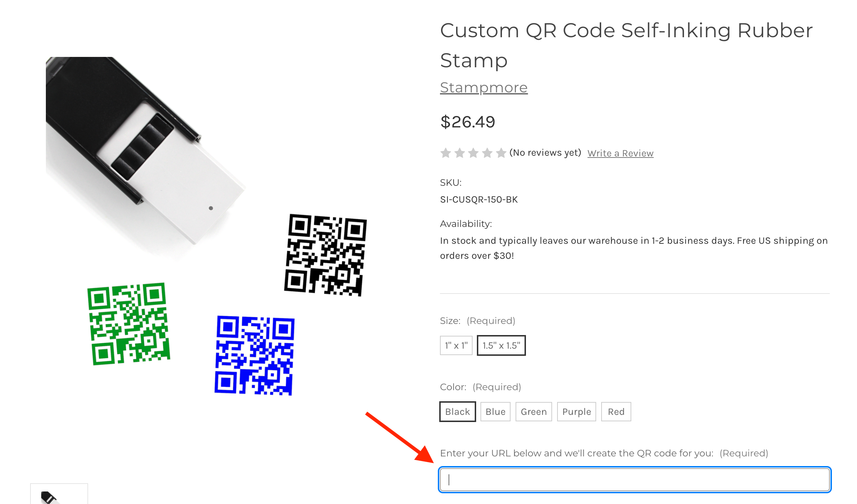Click the Stampmore brand link
This screenshot has height=504, width=857.
tap(483, 88)
